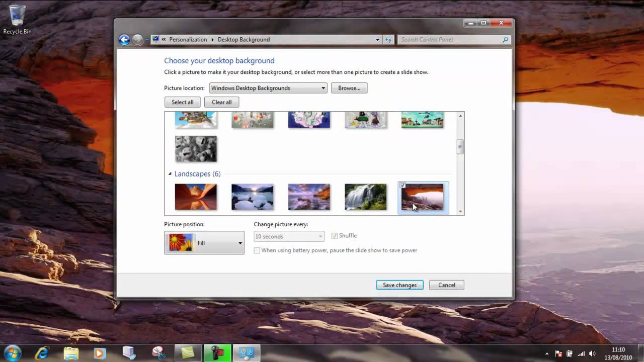Click the Forward navigation arrow
The height and width of the screenshot is (362, 644).
coord(137,40)
